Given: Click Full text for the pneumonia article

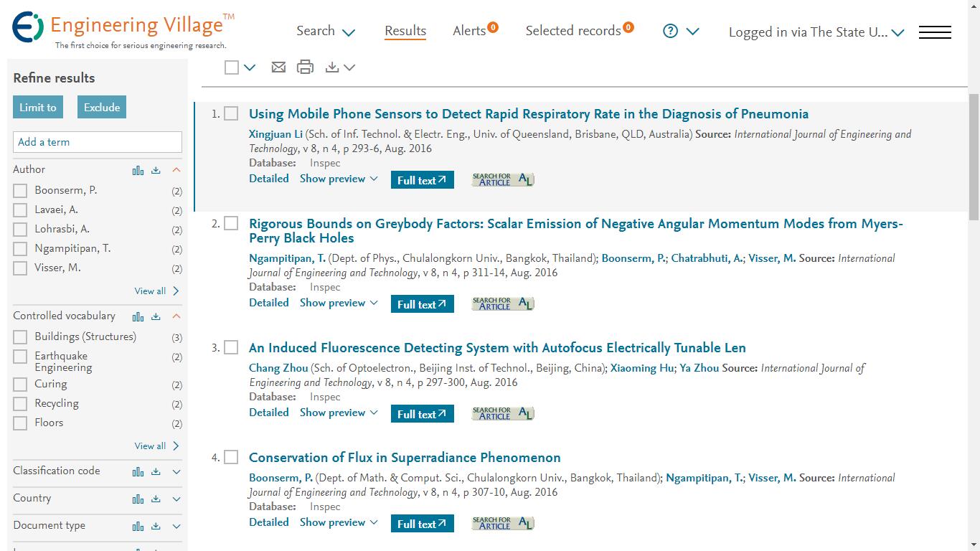Looking at the screenshot, I should [x=422, y=180].
